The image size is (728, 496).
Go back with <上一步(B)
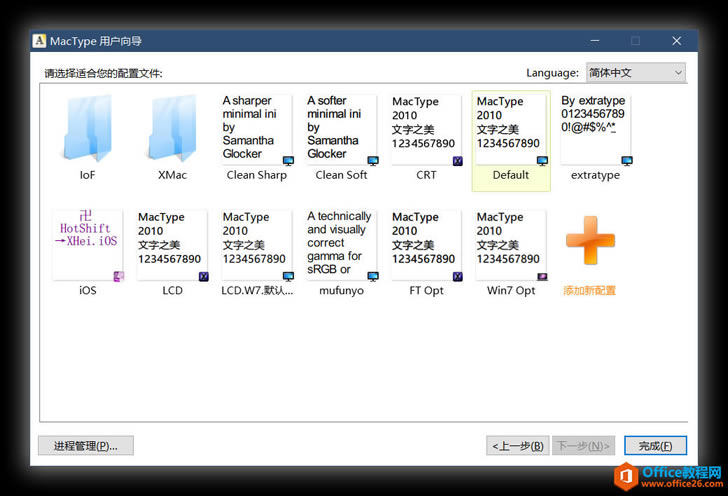pos(518,446)
